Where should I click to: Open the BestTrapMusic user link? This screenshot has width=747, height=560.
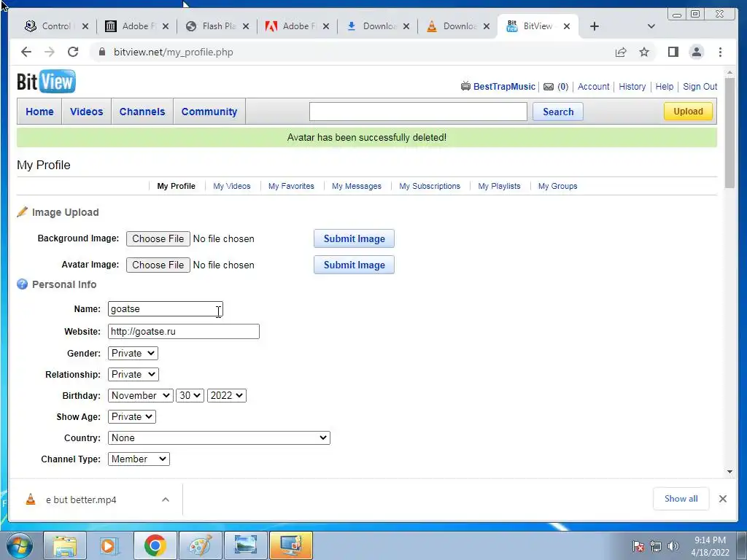coord(504,87)
